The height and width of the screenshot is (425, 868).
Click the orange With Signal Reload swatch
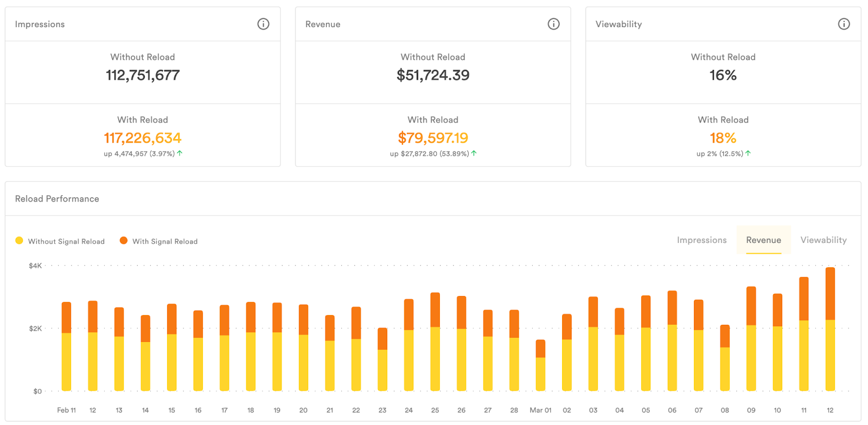(x=124, y=241)
